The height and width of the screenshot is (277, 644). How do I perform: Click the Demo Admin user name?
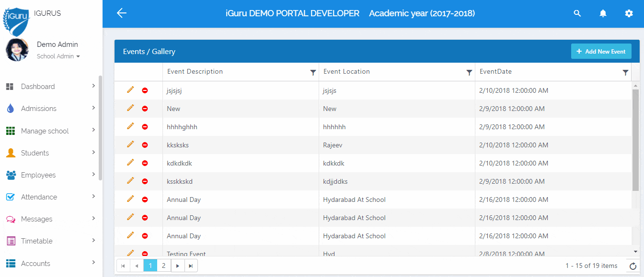pos(57,44)
